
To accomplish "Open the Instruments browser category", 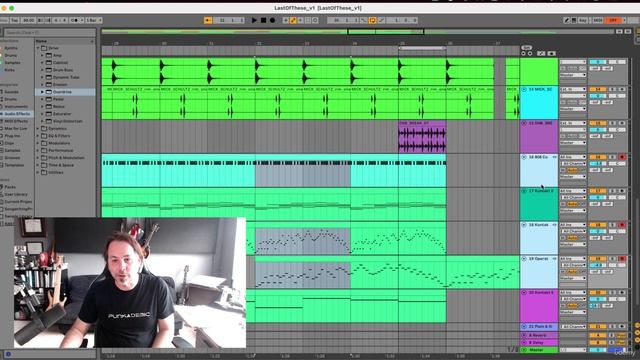I will 16,107.
